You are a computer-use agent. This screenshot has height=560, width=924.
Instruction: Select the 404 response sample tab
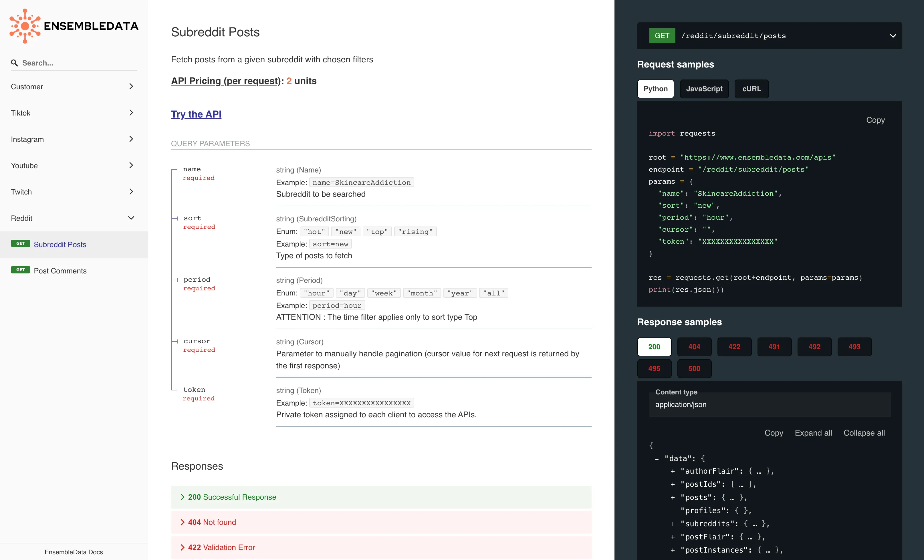(694, 347)
